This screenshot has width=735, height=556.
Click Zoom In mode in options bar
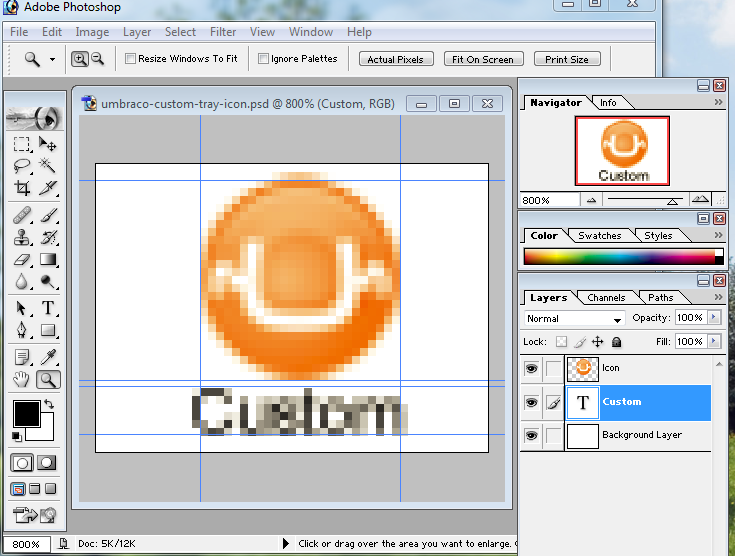80,59
